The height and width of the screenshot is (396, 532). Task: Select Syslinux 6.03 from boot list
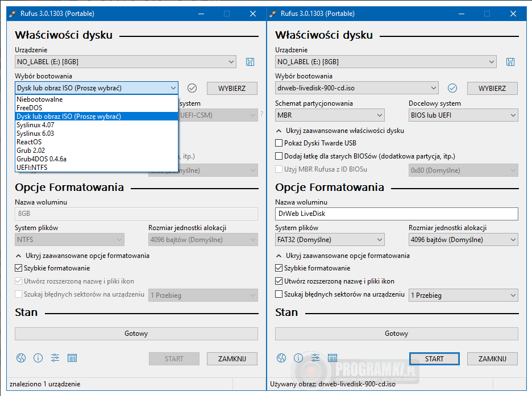(97, 134)
